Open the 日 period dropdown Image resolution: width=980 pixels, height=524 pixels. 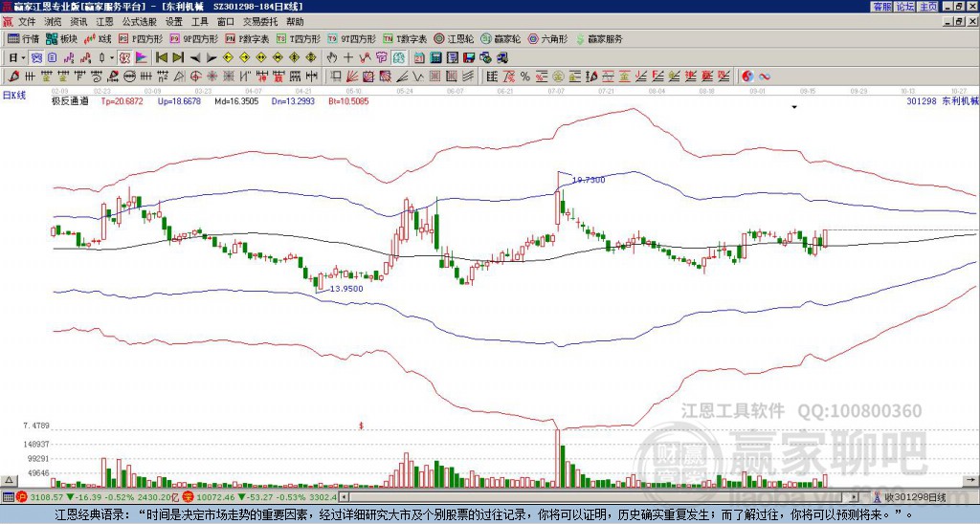[16, 58]
